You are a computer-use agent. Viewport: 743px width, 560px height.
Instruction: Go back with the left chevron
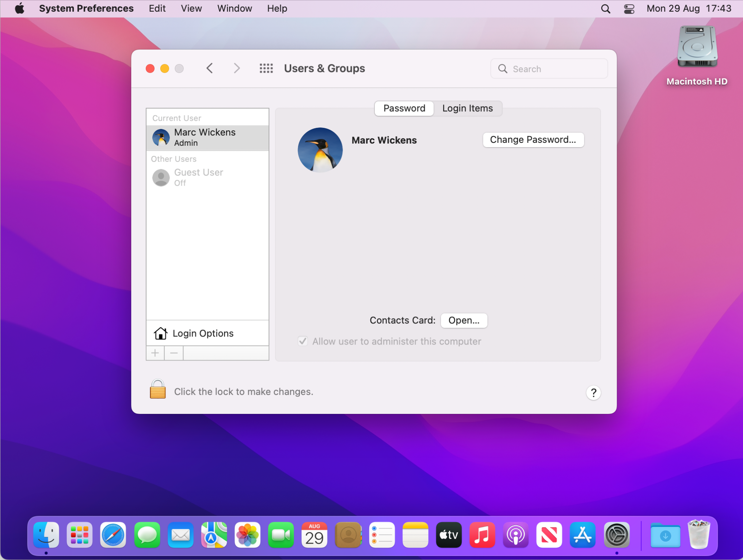pos(210,68)
